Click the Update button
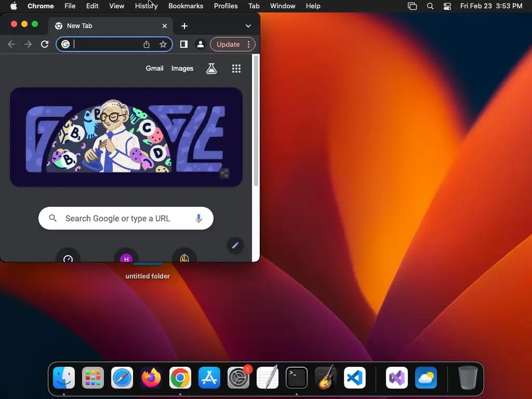 (228, 45)
